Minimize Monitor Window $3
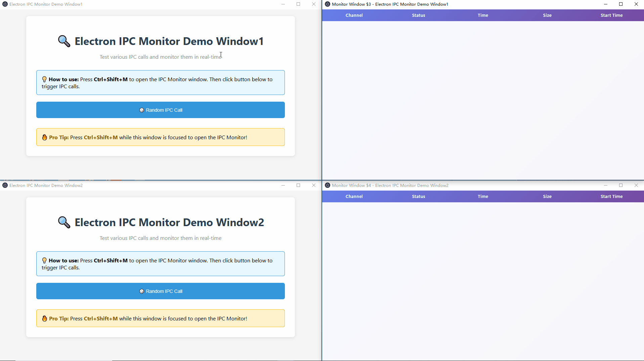This screenshot has height=361, width=644. tap(606, 4)
